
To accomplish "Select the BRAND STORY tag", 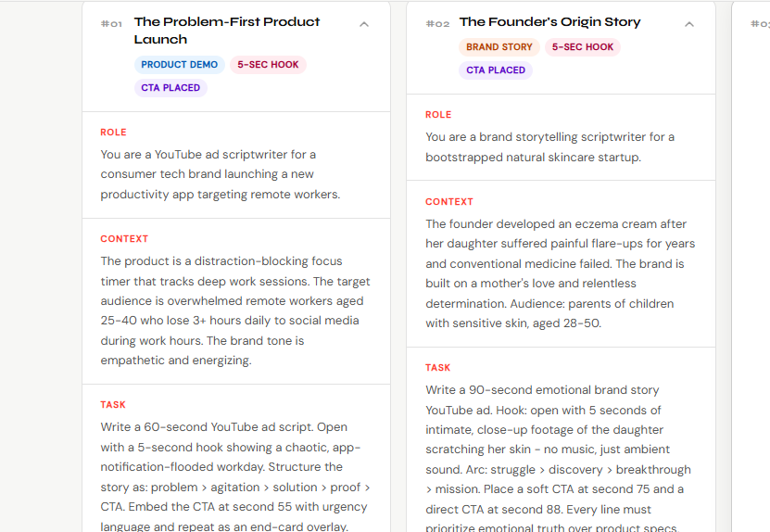I will pyautogui.click(x=499, y=47).
